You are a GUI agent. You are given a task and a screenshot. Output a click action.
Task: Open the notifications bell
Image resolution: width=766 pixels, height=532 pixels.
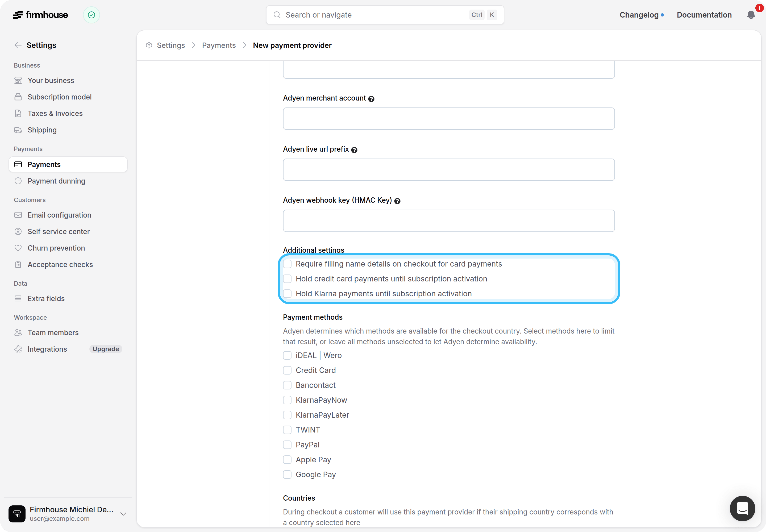pos(751,15)
